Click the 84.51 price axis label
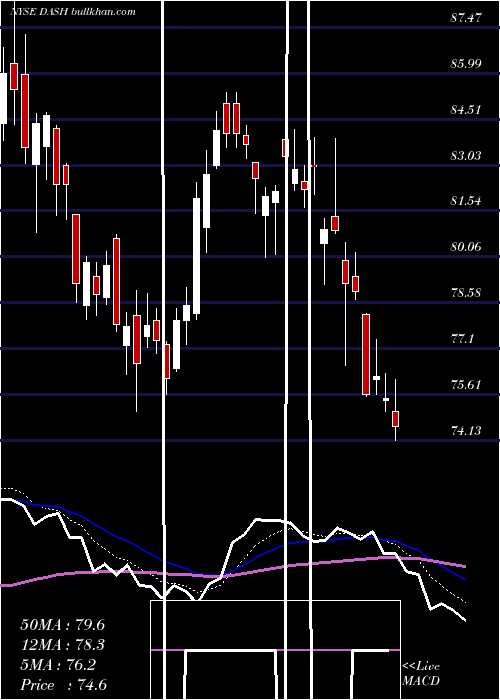Image resolution: width=500 pixels, height=700 pixels. [x=466, y=109]
